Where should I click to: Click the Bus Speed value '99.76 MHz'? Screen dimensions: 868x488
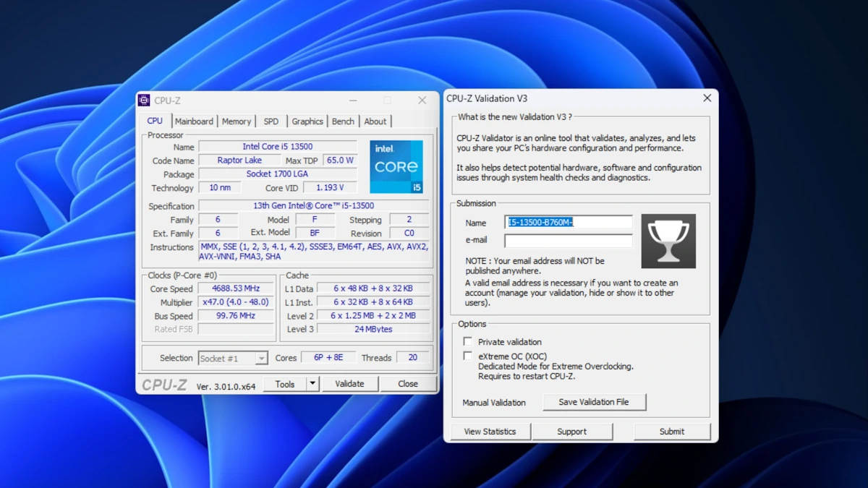click(x=236, y=316)
